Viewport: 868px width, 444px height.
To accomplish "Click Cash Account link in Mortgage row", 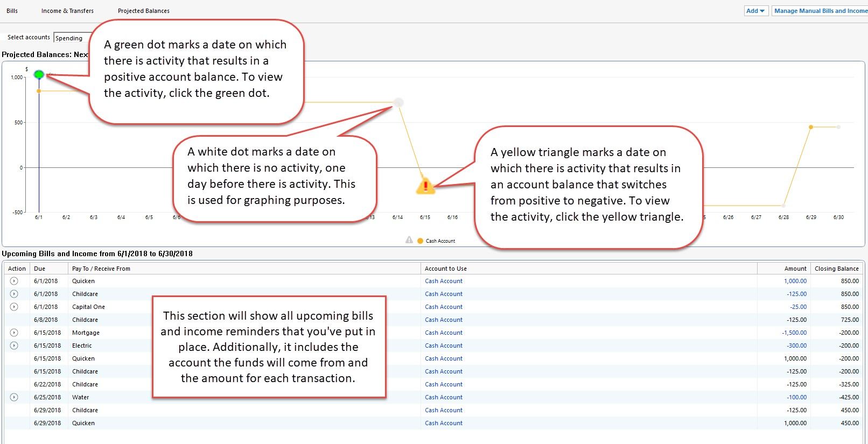I will (x=444, y=333).
